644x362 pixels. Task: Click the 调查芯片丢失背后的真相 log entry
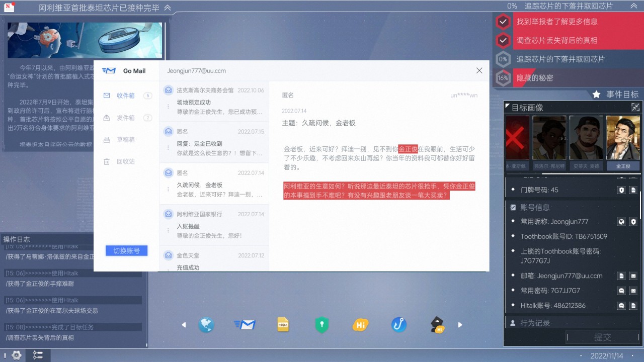click(40, 338)
